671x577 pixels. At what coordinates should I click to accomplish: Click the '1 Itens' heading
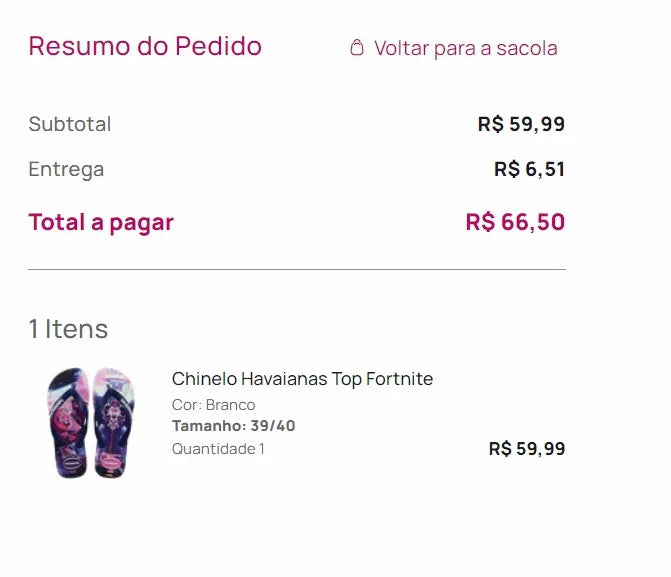click(x=68, y=329)
